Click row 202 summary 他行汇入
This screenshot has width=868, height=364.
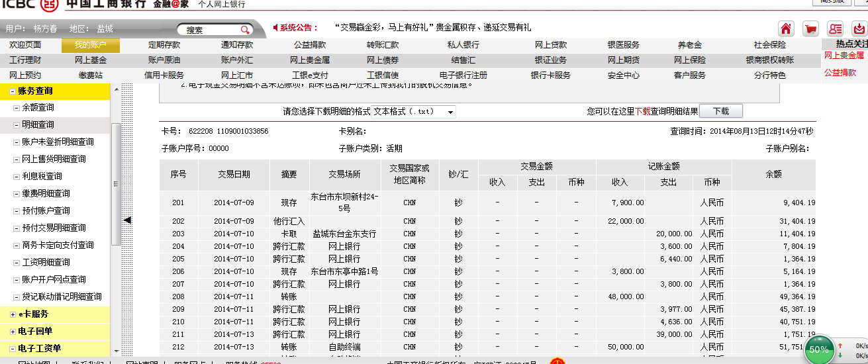(289, 221)
